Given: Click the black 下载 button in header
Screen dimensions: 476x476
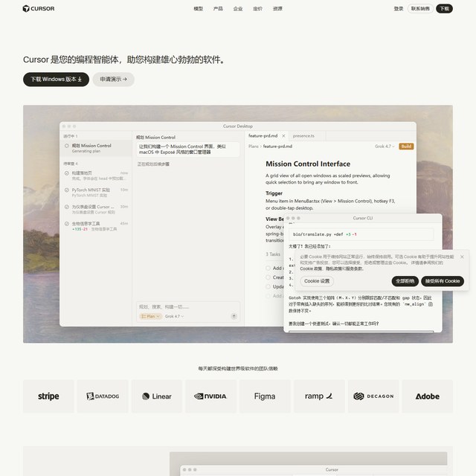Looking at the screenshot, I should (444, 8).
